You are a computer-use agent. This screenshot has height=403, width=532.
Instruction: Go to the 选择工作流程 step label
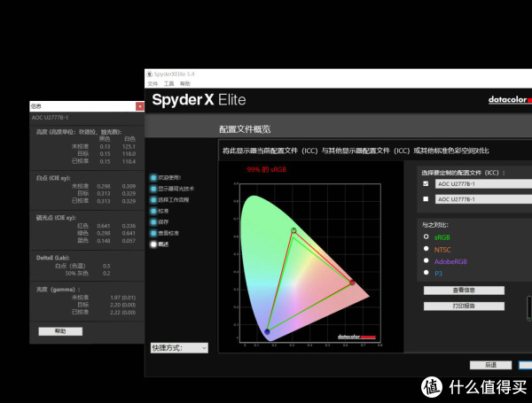[174, 200]
